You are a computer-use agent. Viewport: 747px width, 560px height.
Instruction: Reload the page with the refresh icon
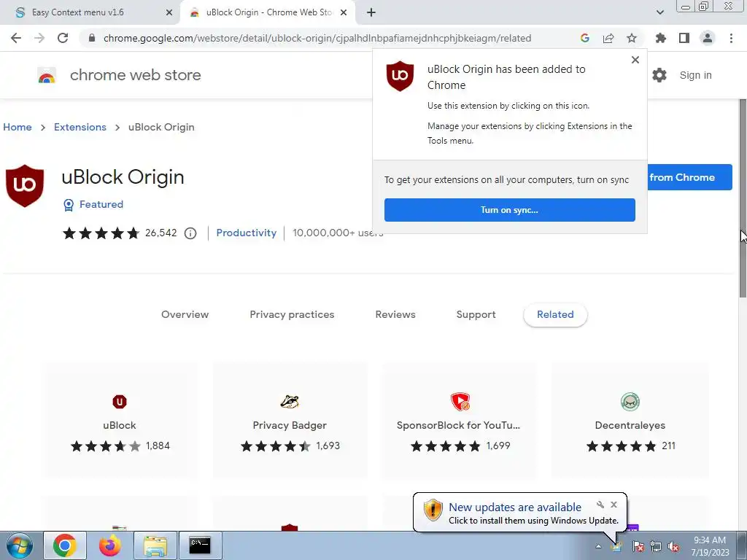(x=63, y=38)
